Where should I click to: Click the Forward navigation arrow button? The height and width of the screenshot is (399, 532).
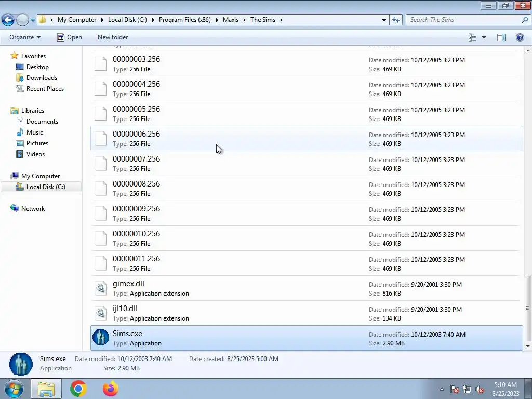point(22,20)
